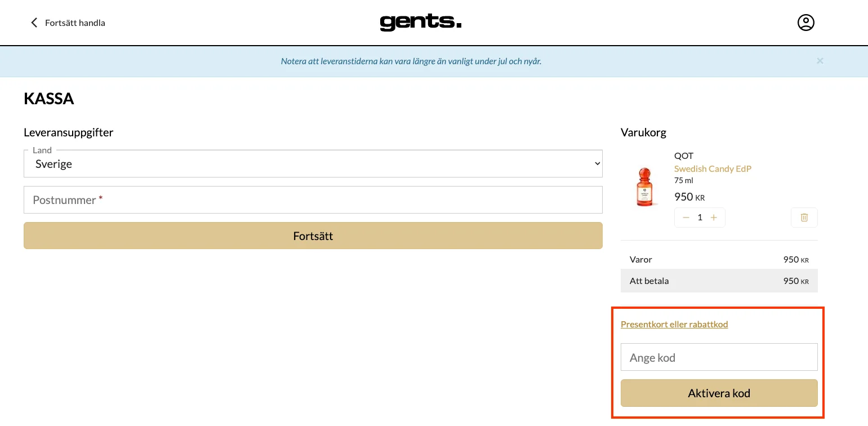Click the QOT brand name
This screenshot has width=868, height=426.
[x=683, y=156]
